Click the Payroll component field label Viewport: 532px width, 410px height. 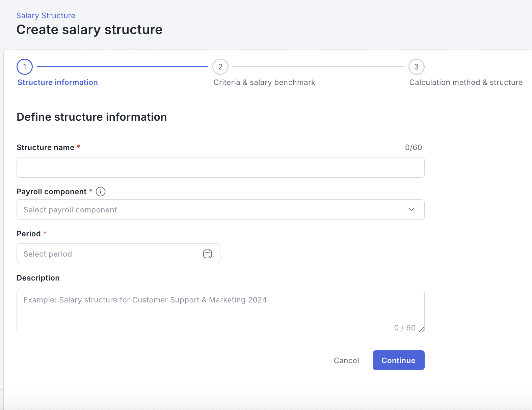pos(52,192)
